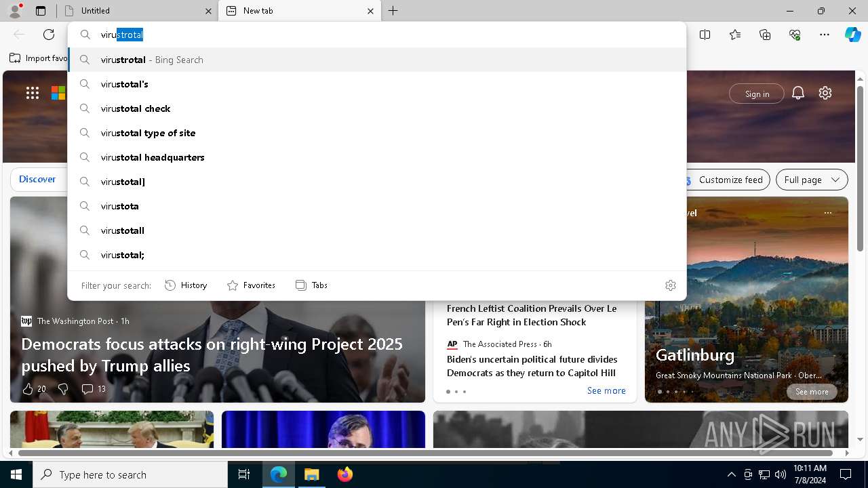Viewport: 868px width, 488px height.
Task: Click the vertical page scrollbar
Action: 861,167
